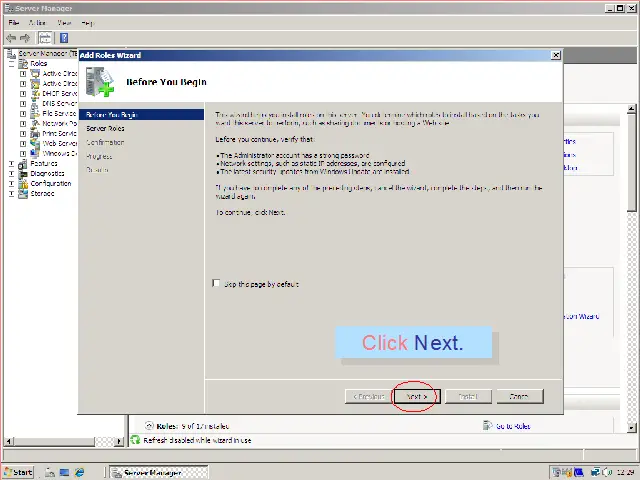The image size is (640, 480).
Task: Cancel the Add Roles Wizard
Action: click(x=520, y=396)
